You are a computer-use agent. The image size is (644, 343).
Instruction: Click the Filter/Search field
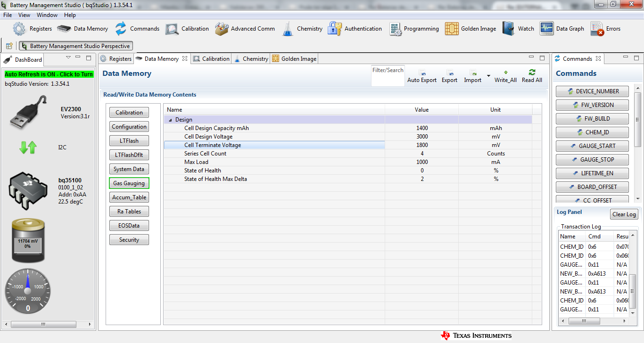pos(388,76)
